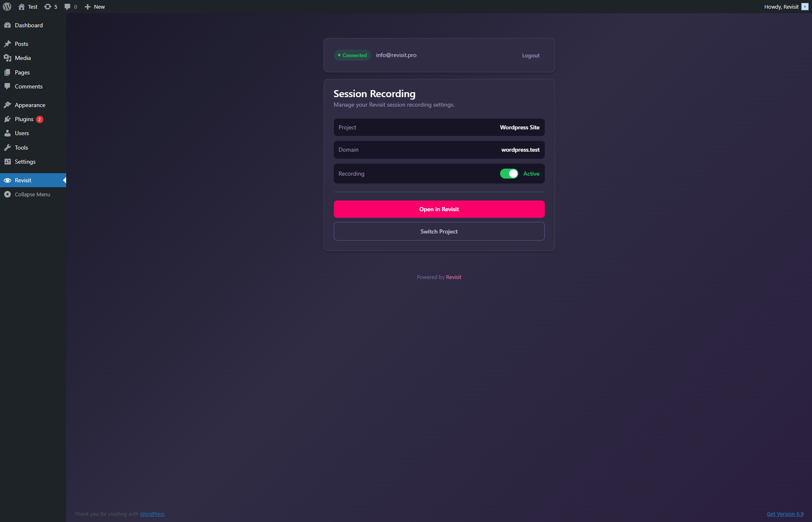Image resolution: width=812 pixels, height=522 pixels.
Task: Click the Switch Project button
Action: pos(439,231)
